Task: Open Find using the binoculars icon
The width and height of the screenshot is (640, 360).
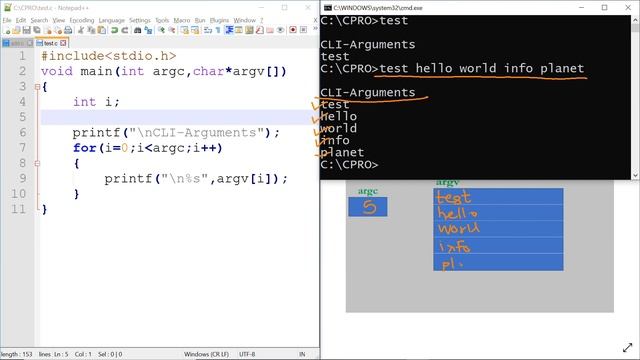Action: click(x=138, y=30)
